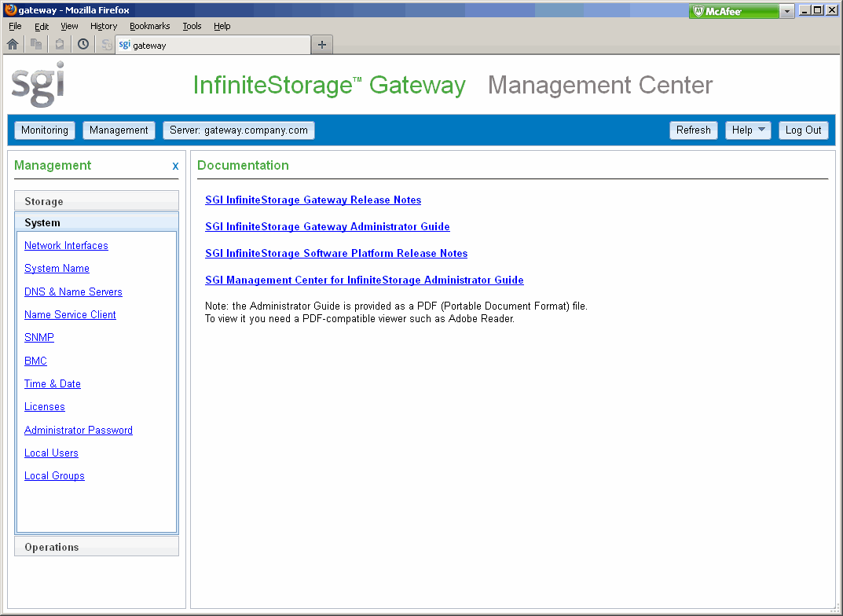Click the clipboard paste toolbar icon
843x616 pixels.
click(x=60, y=44)
